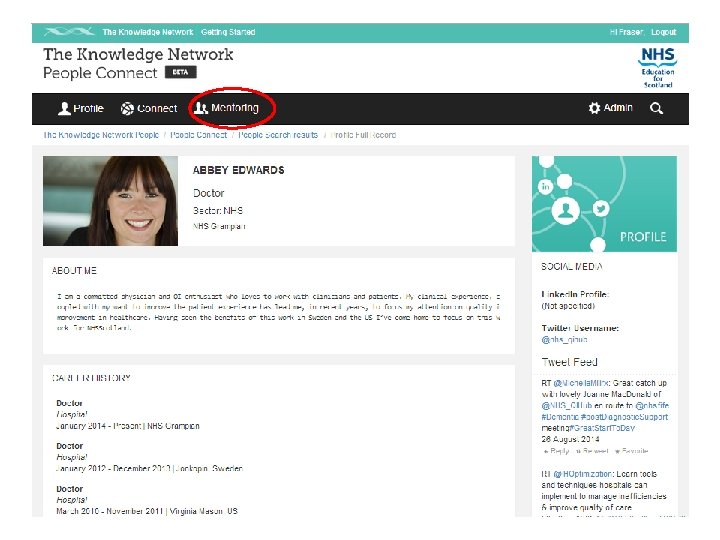The width and height of the screenshot is (720, 540).
Task: Click the CAREER HISTORY heading
Action: pos(91,378)
